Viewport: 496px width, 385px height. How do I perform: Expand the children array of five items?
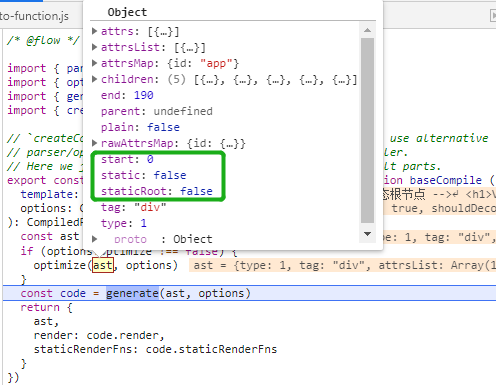95,79
